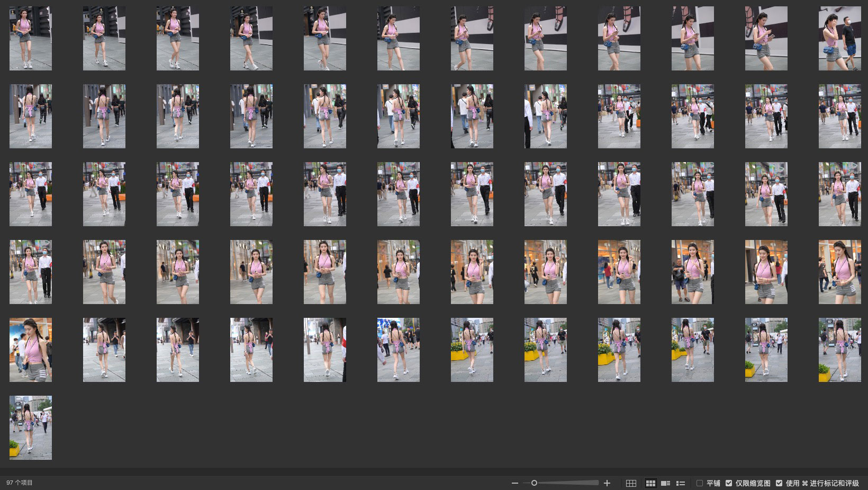Enable the 平铺 checkbox
Viewport: 868px width, 490px height.
point(700,483)
